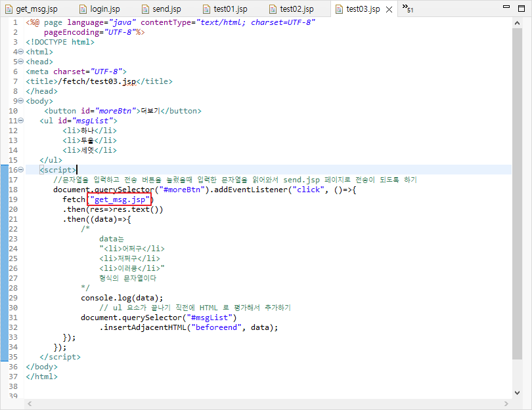This screenshot has height=410, width=532.
Task: Click the "beforeend" string on line 32
Action: point(216,327)
